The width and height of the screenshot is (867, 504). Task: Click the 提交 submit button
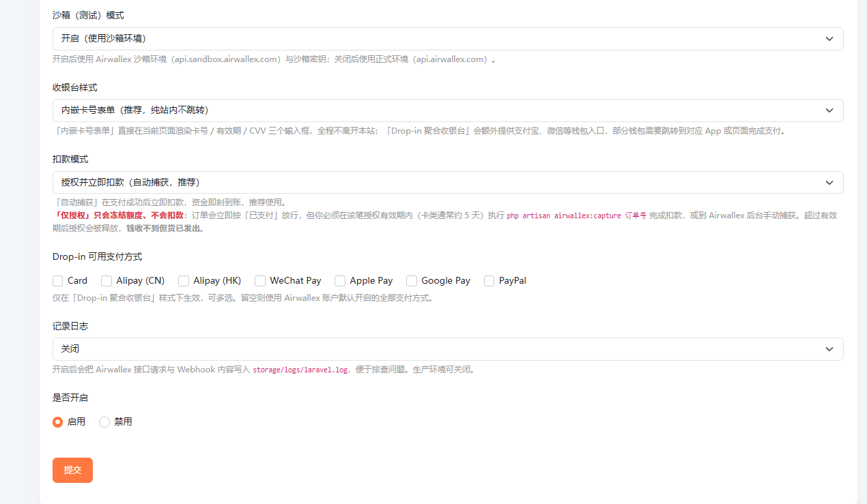point(72,470)
